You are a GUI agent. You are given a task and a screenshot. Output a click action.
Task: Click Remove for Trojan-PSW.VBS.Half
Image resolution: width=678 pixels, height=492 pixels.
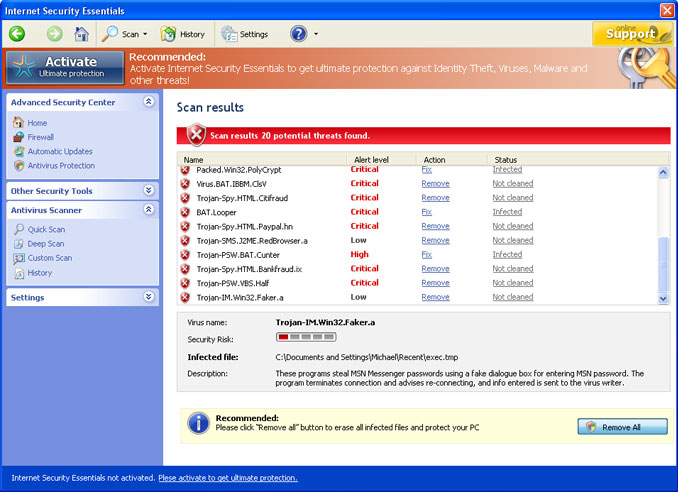(x=435, y=283)
